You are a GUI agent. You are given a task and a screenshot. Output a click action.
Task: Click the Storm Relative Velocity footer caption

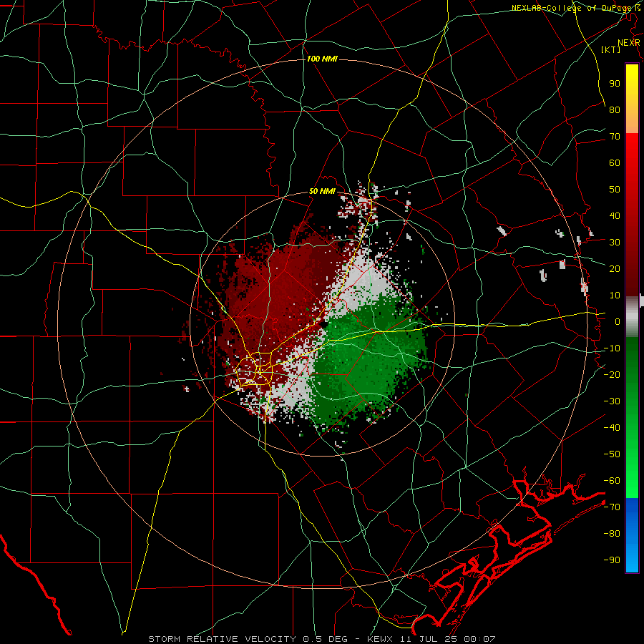321,639
